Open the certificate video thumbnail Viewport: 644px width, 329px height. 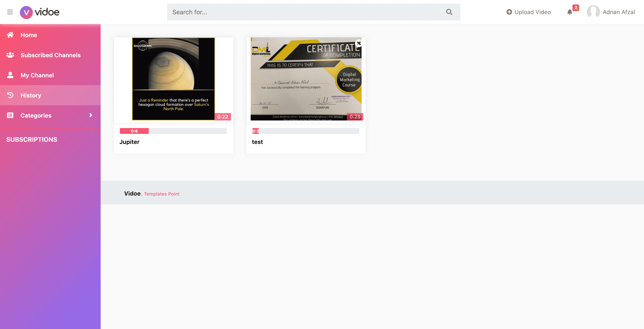click(x=306, y=79)
